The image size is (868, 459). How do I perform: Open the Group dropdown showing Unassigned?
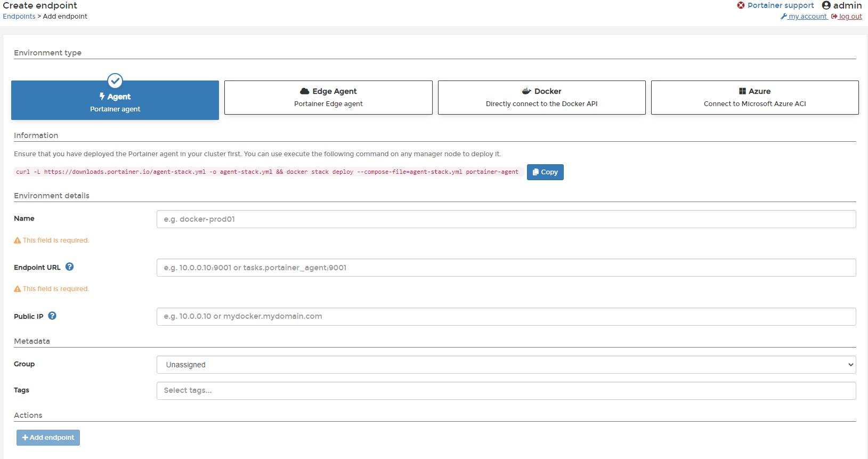506,365
